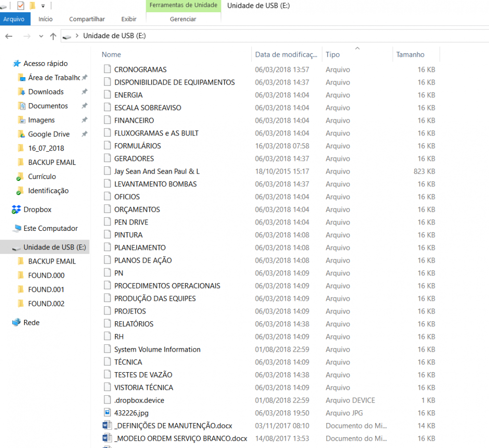
Task: Switch to the Compartilhar ribbon tab
Action: (87, 19)
